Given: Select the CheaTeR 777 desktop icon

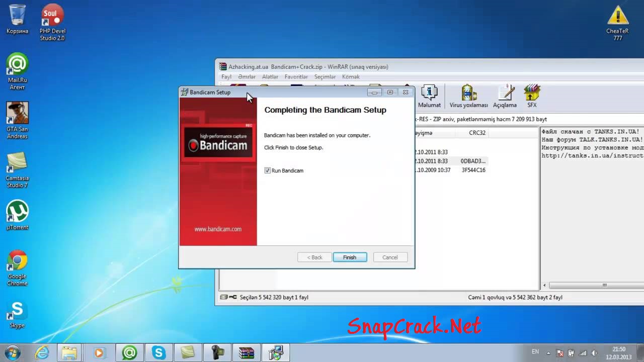Looking at the screenshot, I should click(x=617, y=23).
